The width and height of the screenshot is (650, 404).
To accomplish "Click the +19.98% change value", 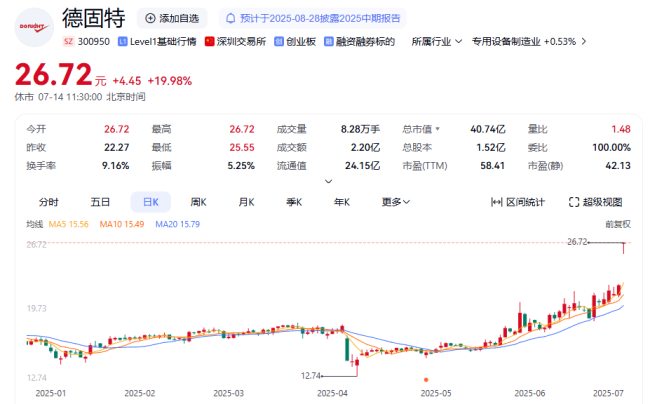I will pyautogui.click(x=170, y=81).
